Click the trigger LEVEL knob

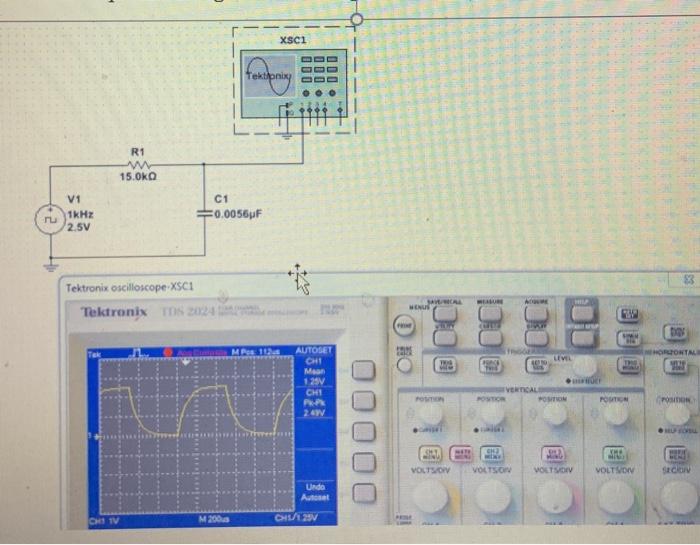point(584,367)
